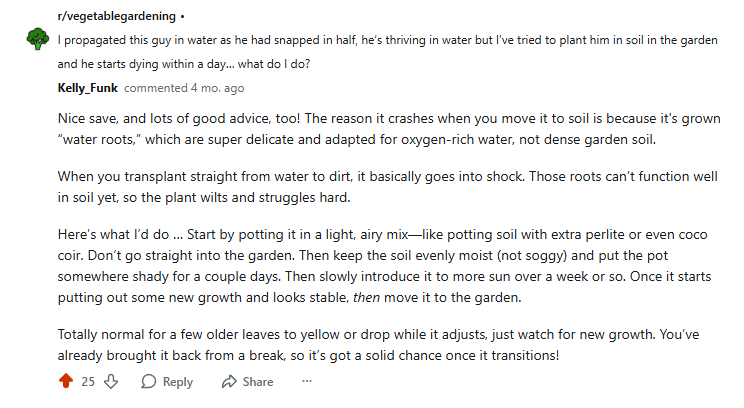Click the Reply button label
The height and width of the screenshot is (408, 744).
pyautogui.click(x=177, y=381)
